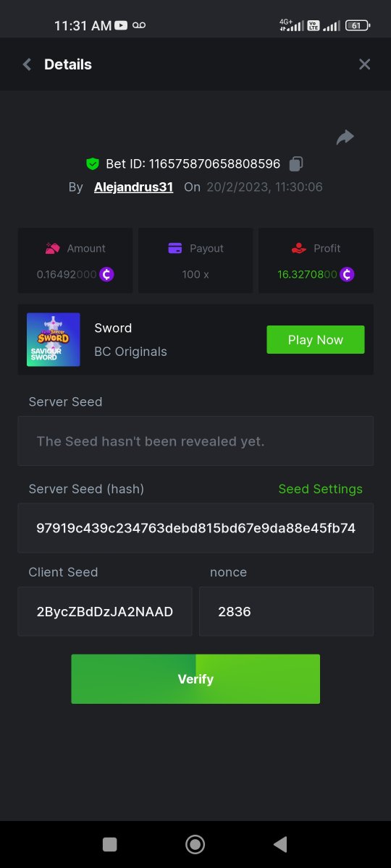
Task: Go back using the Details back chevron
Action: coord(27,64)
